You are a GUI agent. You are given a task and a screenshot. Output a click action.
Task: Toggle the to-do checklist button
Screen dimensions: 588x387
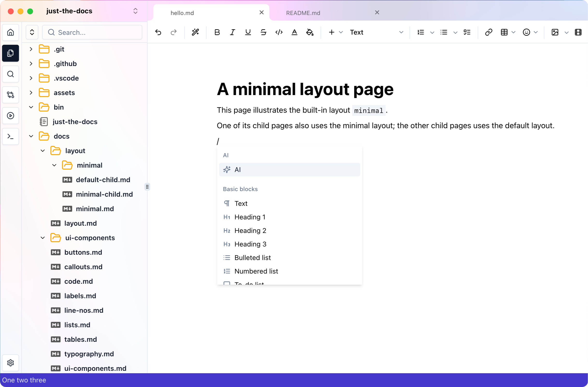467,32
